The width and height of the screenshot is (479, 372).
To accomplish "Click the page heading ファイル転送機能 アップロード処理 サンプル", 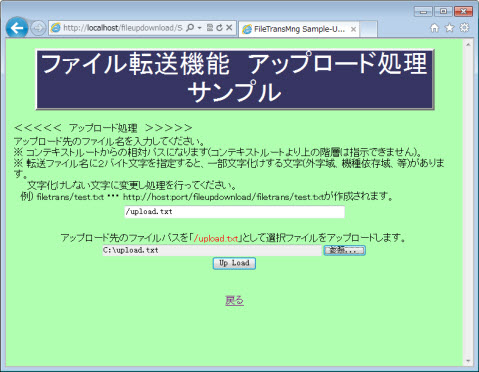I will (x=235, y=79).
